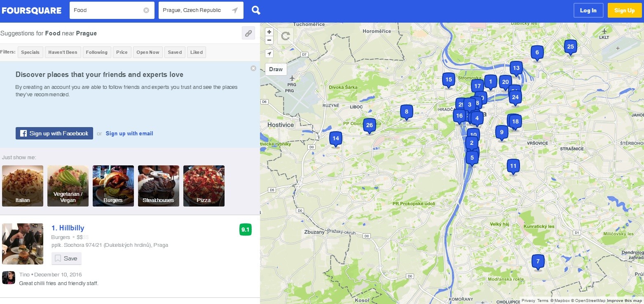Image resolution: width=644 pixels, height=304 pixels.
Task: Toggle the Saved filter
Action: [x=175, y=52]
